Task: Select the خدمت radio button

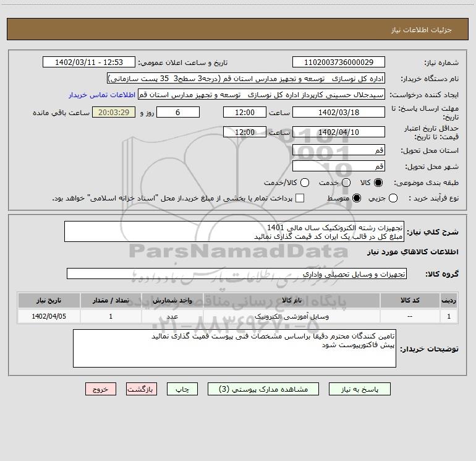Action: [x=346, y=183]
